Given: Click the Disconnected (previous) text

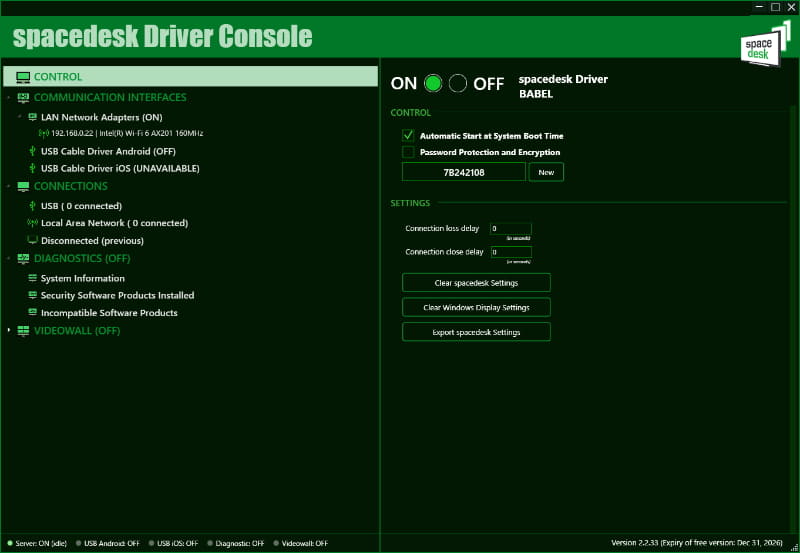Looking at the screenshot, I should pyautogui.click(x=92, y=240).
